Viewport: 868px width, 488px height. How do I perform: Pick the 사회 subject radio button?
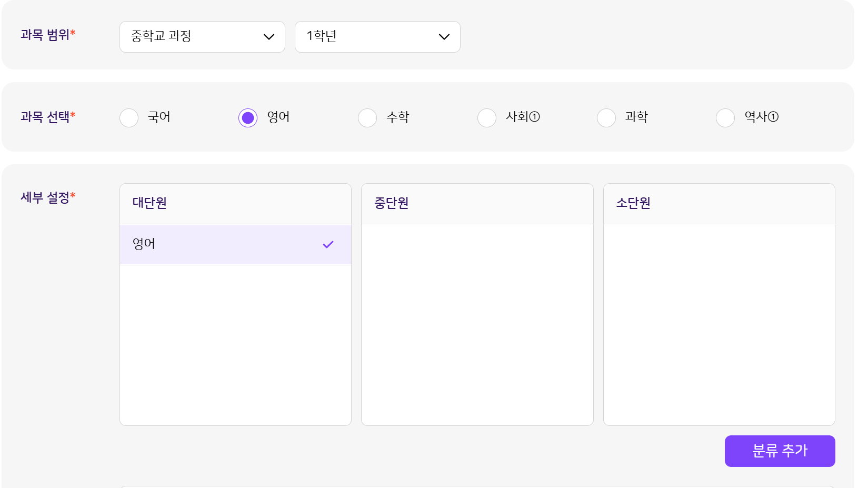[487, 117]
